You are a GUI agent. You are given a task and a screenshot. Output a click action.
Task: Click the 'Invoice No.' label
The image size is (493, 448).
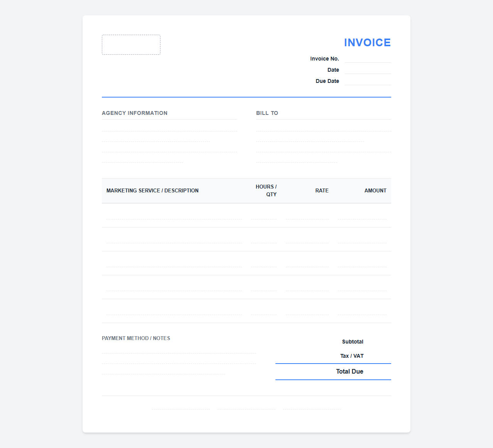324,59
